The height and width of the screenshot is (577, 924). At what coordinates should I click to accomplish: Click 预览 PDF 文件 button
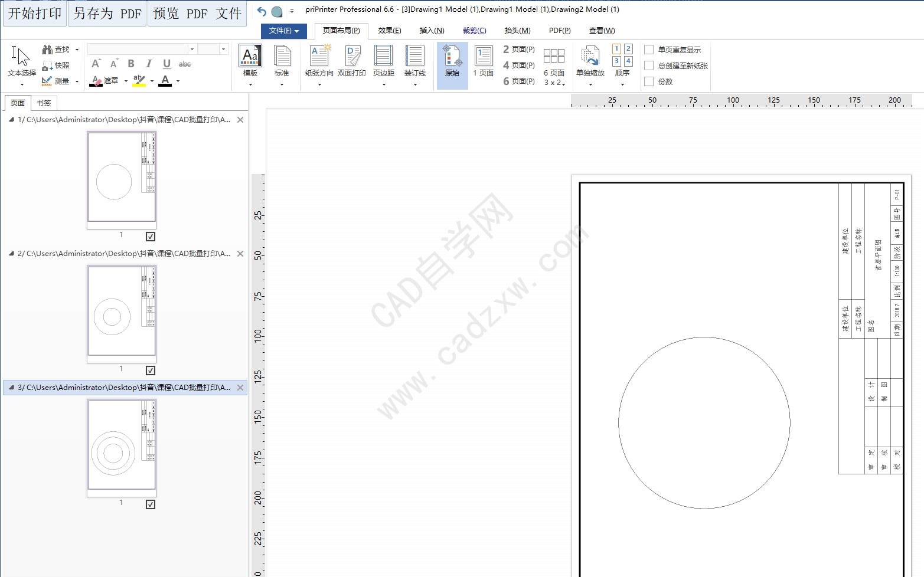pos(197,14)
